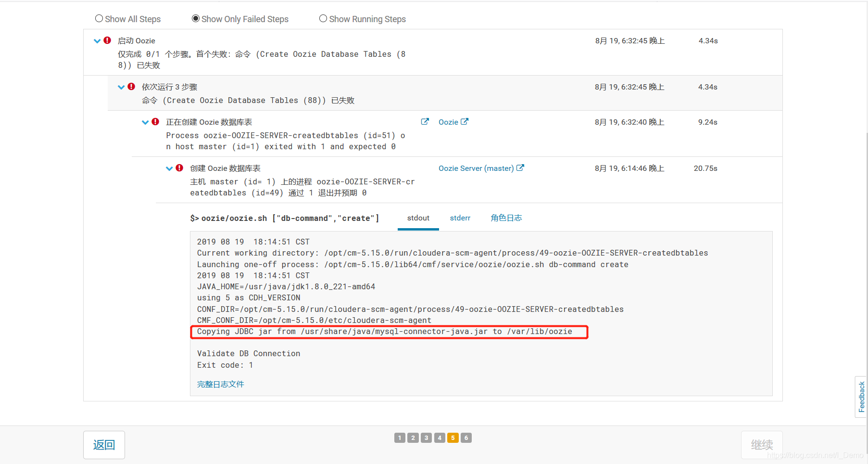This screenshot has width=868, height=464.
Task: Select Show Running Steps radio option
Action: [x=323, y=19]
